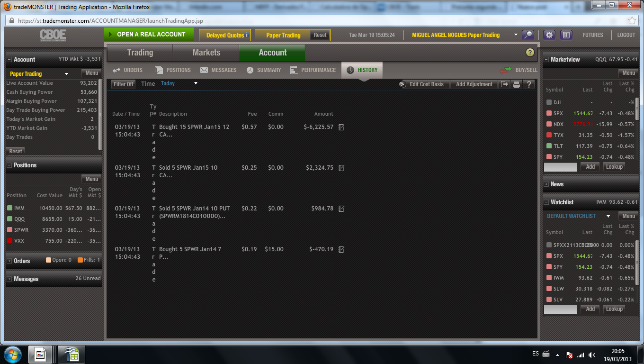This screenshot has height=364, width=644.
Task: Open the PERFORMANCE sub-tab
Action: pyautogui.click(x=313, y=70)
